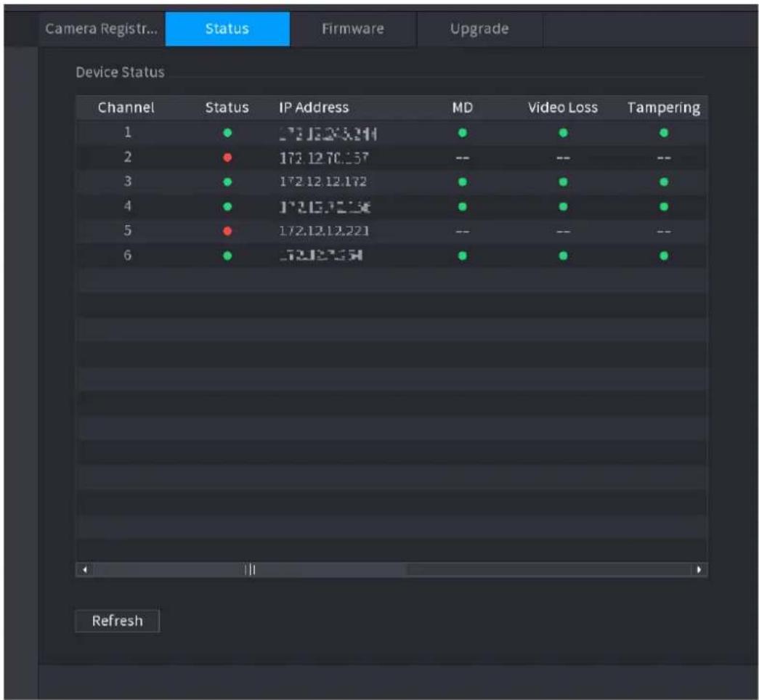The image size is (759, 700).
Task: Click channel number 5 cell
Action: pos(127,230)
